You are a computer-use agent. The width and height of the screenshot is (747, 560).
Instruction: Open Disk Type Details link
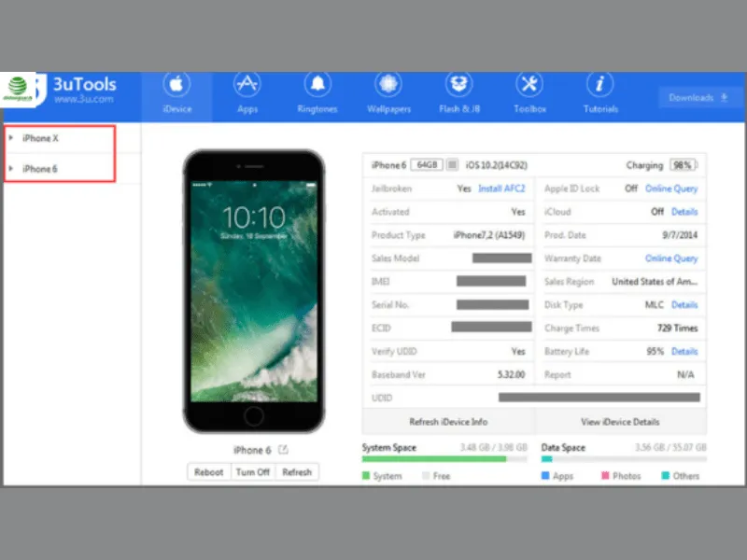point(684,305)
